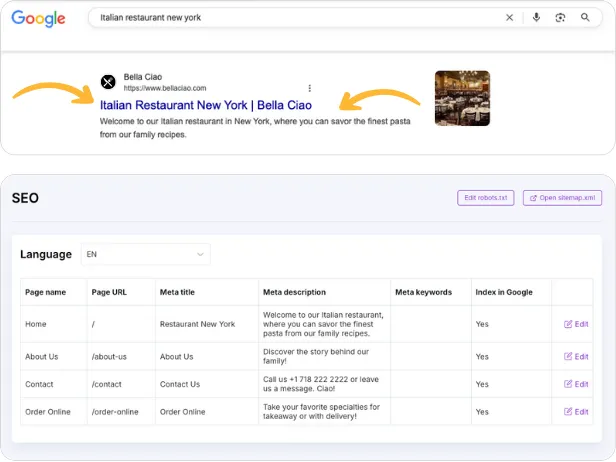Click the Language dropdown chevron arrow
The image size is (616, 462).
pos(200,255)
